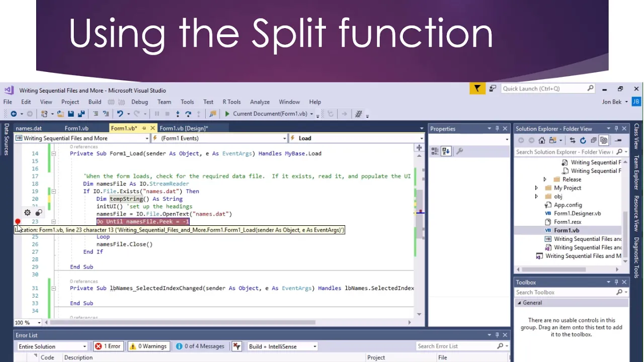Image resolution: width=644 pixels, height=362 pixels.
Task: Click the Sync with Active Document icon
Action: tap(573, 140)
